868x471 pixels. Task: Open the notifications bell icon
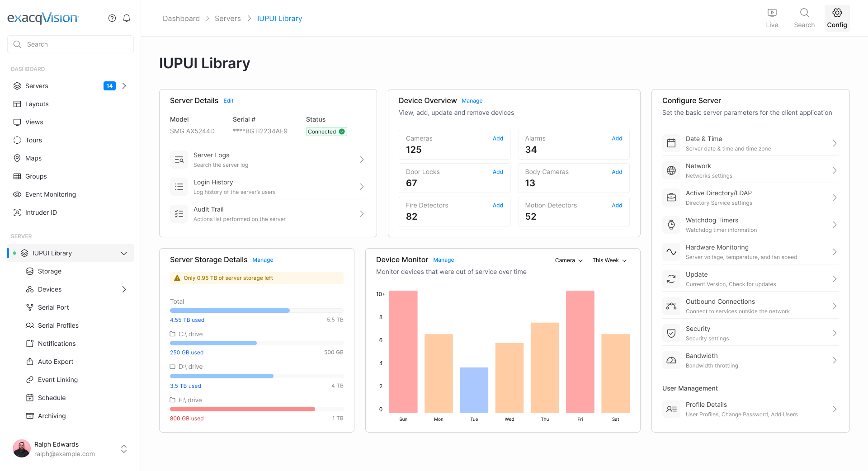pyautogui.click(x=127, y=18)
